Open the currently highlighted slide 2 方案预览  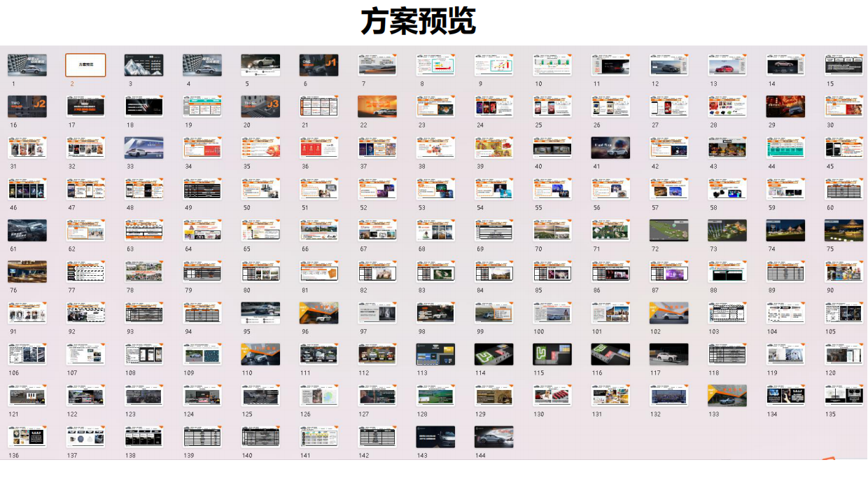(85, 65)
